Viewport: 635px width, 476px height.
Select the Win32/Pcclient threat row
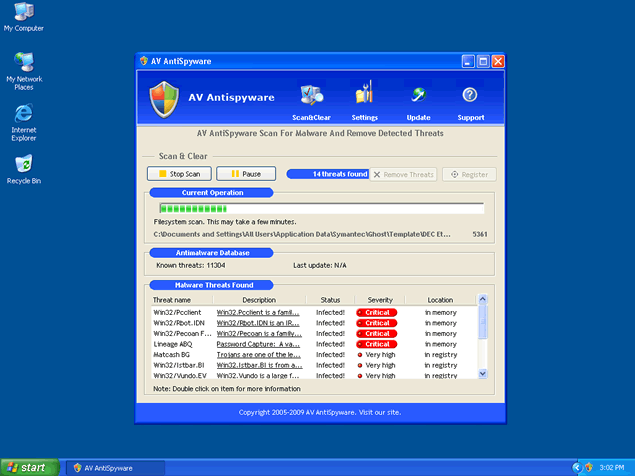pyautogui.click(x=180, y=312)
